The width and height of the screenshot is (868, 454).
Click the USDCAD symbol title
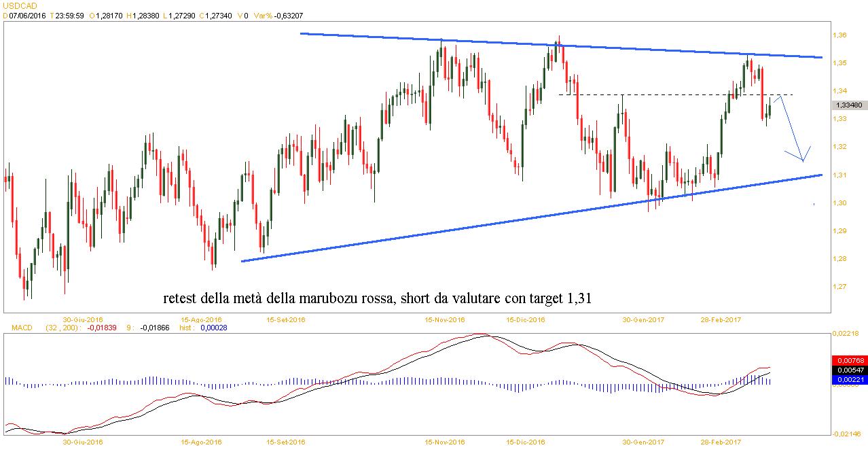pyautogui.click(x=18, y=5)
